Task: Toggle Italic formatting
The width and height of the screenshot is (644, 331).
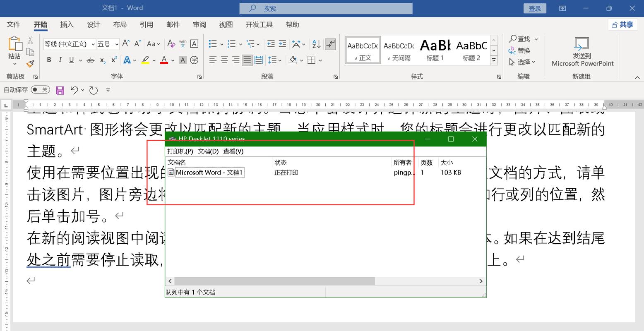Action: (60, 60)
